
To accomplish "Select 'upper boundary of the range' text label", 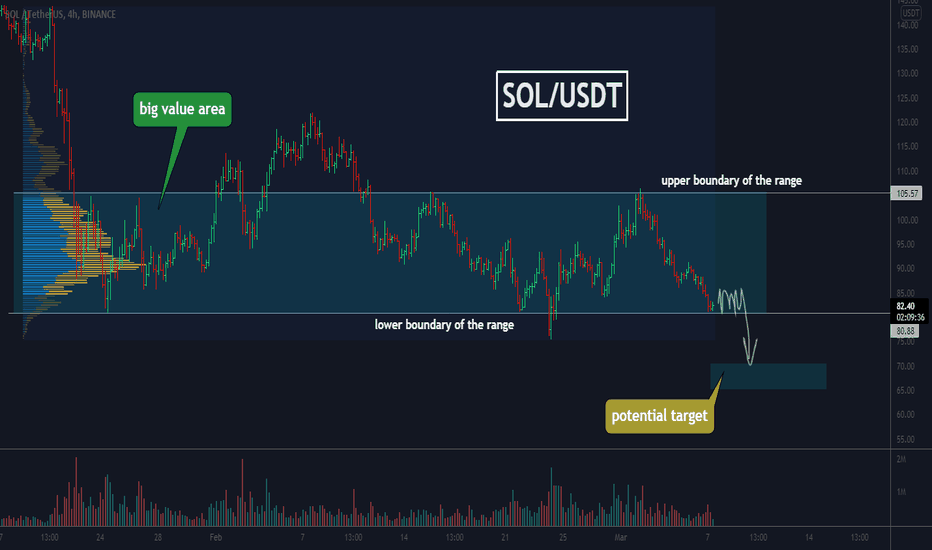I will pos(731,180).
